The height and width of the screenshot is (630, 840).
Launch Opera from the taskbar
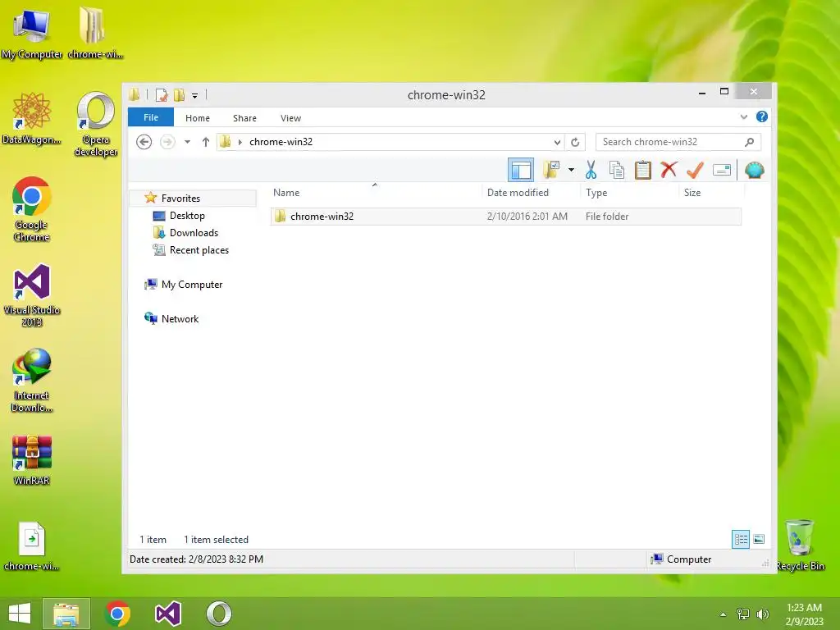tap(219, 614)
